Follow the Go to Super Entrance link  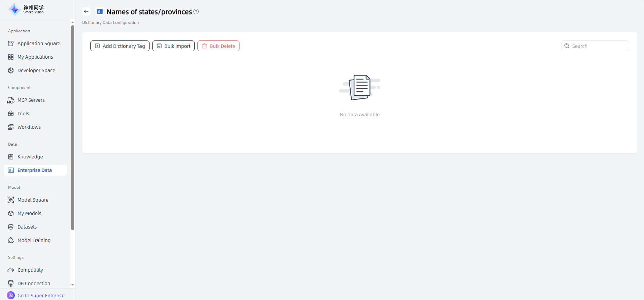[41, 296]
